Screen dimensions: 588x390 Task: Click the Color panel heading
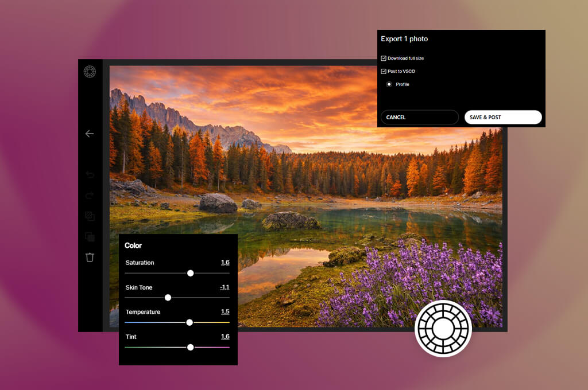133,245
